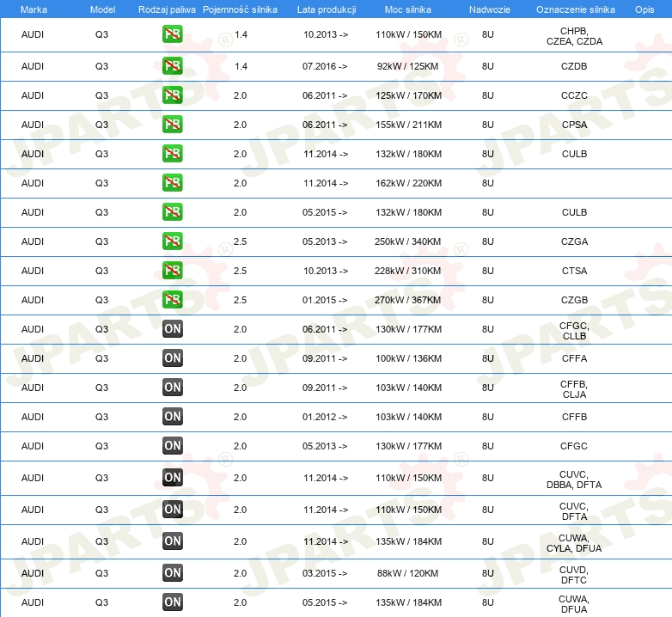Select the engine code cell CHPB, CZEA, CZDA
This screenshot has height=617, width=672.
point(574,36)
